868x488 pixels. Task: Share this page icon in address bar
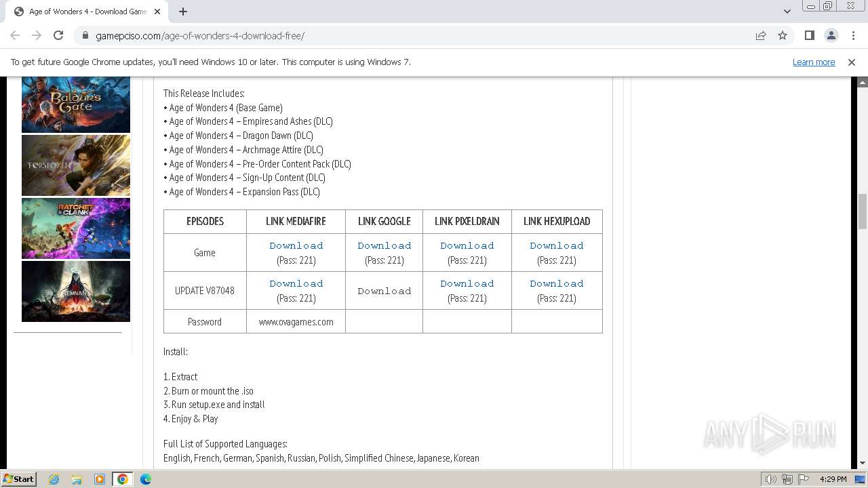click(761, 35)
